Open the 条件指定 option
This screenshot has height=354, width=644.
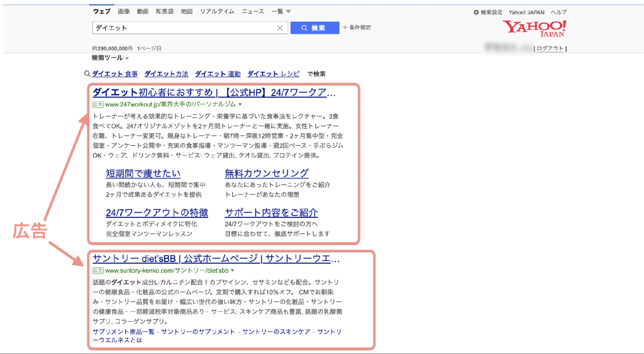coord(357,27)
